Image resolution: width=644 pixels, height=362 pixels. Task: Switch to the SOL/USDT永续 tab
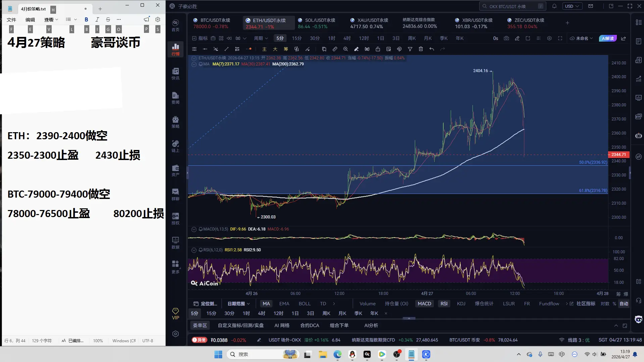[x=317, y=23]
